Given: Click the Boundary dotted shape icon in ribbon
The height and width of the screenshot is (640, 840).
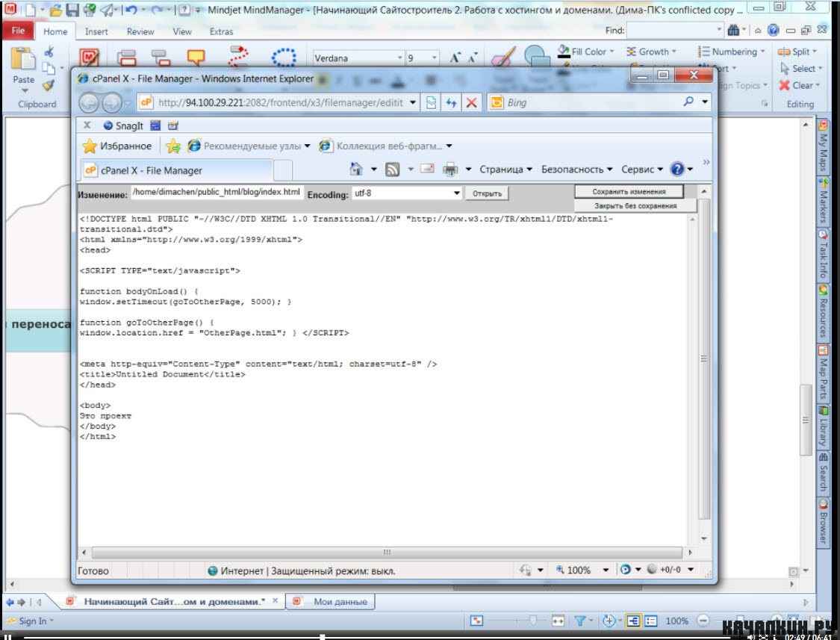Looking at the screenshot, I should point(284,56).
